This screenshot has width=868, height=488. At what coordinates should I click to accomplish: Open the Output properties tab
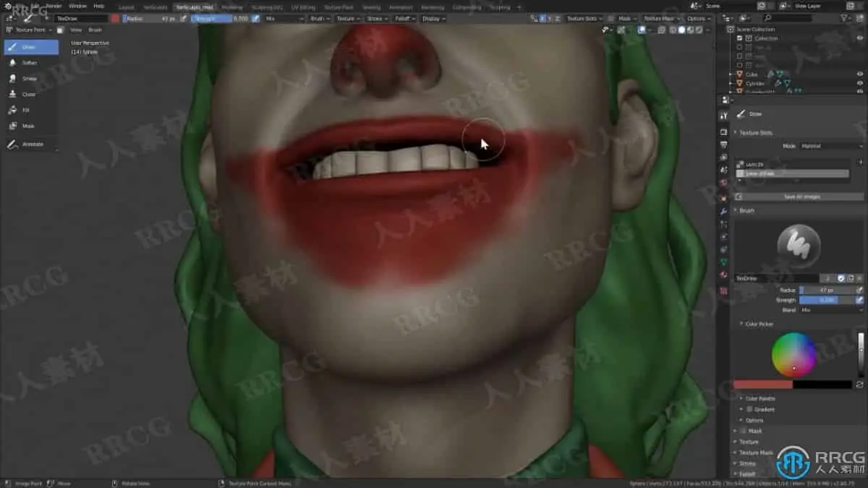[723, 145]
